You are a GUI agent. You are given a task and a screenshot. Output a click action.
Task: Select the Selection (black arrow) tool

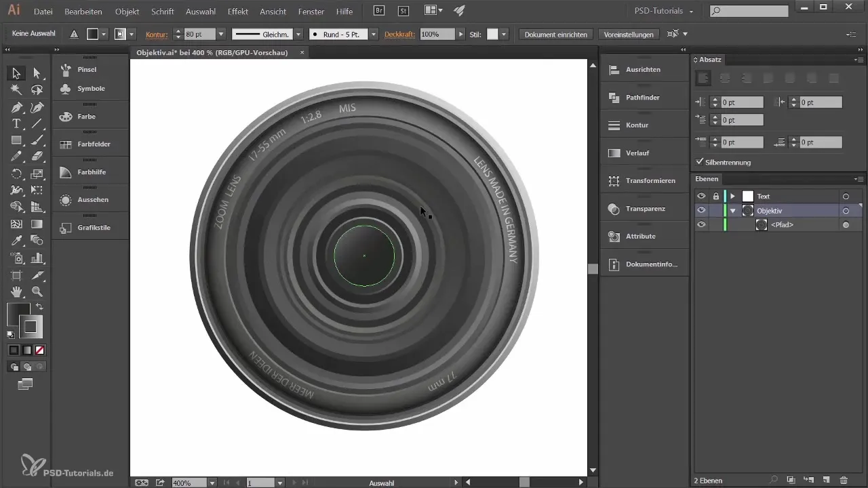pos(16,73)
